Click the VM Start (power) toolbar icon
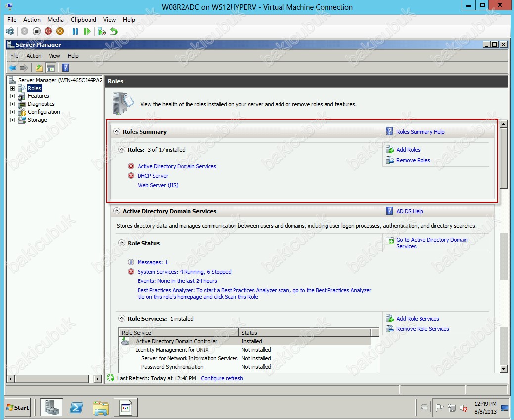The image size is (514, 420). [x=24, y=31]
